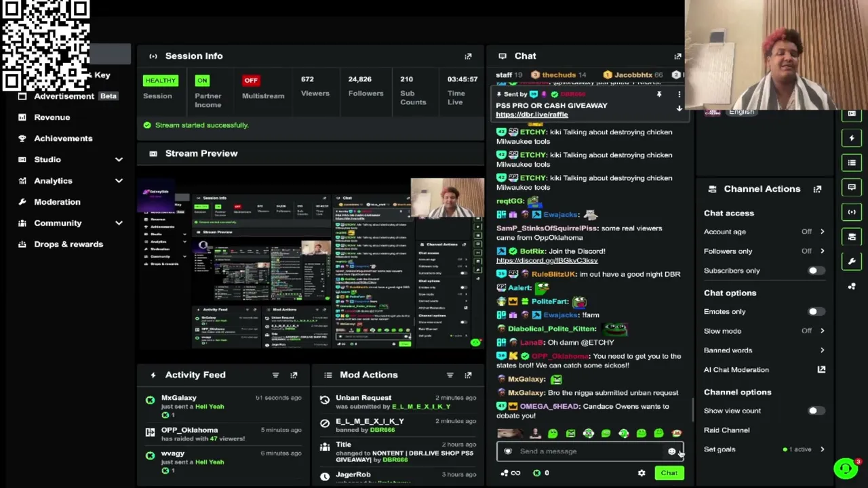This screenshot has height=488, width=868.
Task: Click the OPP_Oklahoma raid activity entry
Action: tap(222, 434)
